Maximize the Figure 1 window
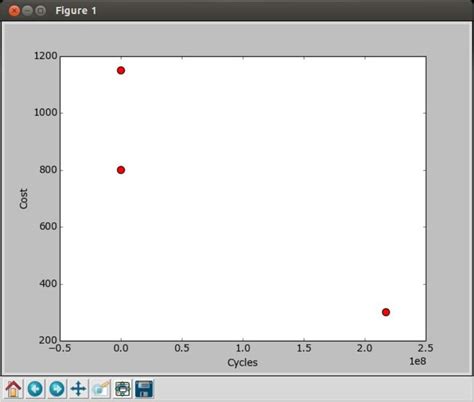This screenshot has height=402, width=474. pyautogui.click(x=40, y=11)
